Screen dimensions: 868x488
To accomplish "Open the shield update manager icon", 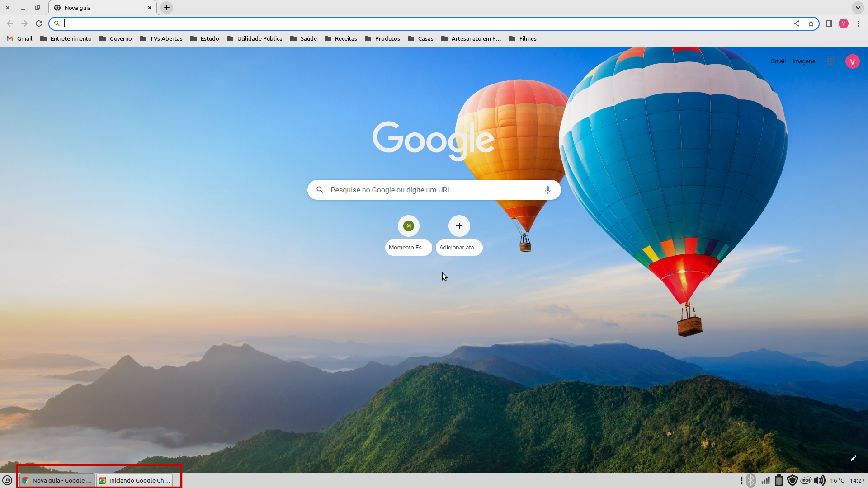I will 792,480.
